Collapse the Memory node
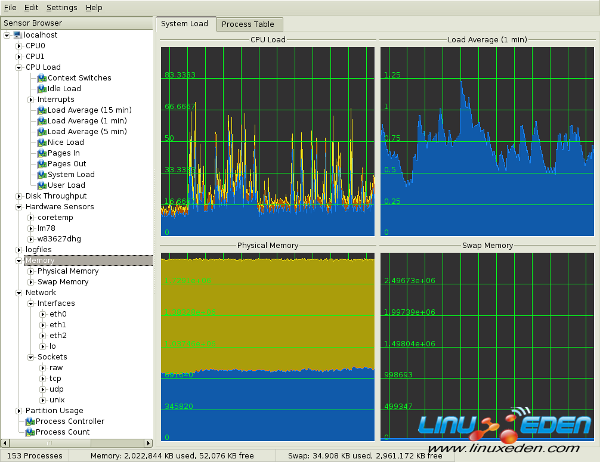600x462 pixels. (19, 261)
